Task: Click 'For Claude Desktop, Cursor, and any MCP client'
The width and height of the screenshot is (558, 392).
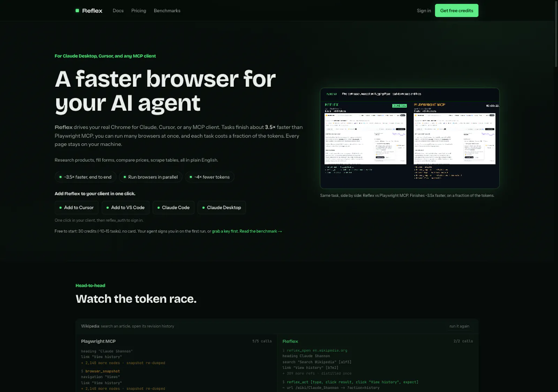Action: (105, 56)
